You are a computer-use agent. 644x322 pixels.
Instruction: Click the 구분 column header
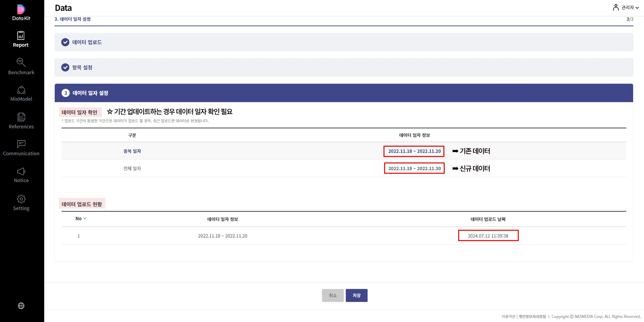(x=132, y=135)
